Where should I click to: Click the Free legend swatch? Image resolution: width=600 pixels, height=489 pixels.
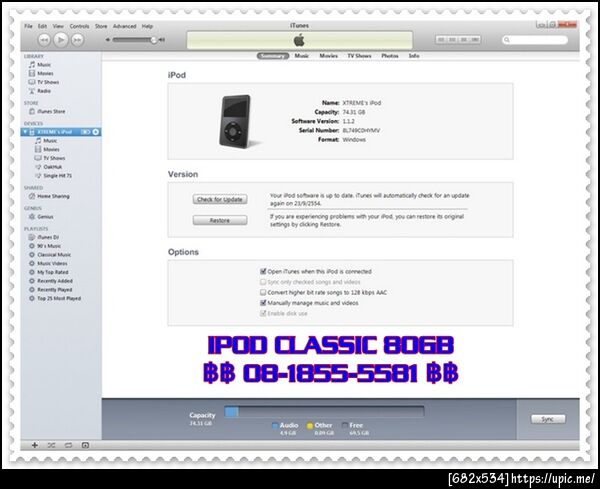point(345,425)
